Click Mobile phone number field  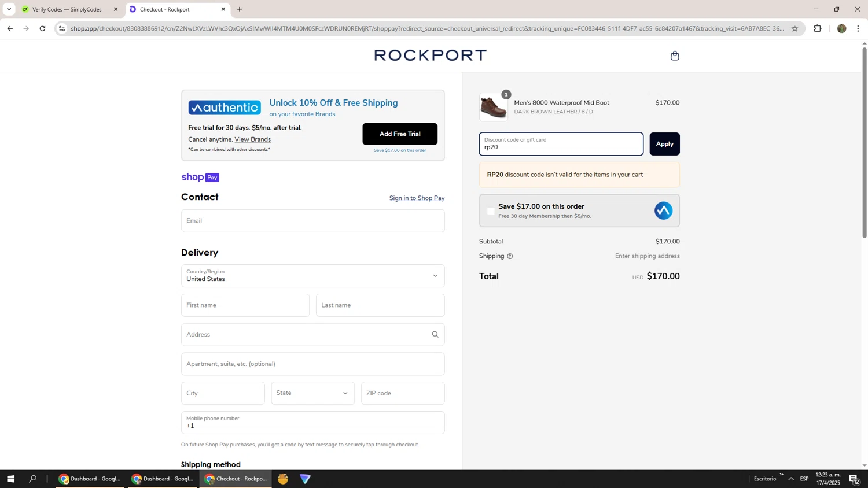pyautogui.click(x=313, y=423)
